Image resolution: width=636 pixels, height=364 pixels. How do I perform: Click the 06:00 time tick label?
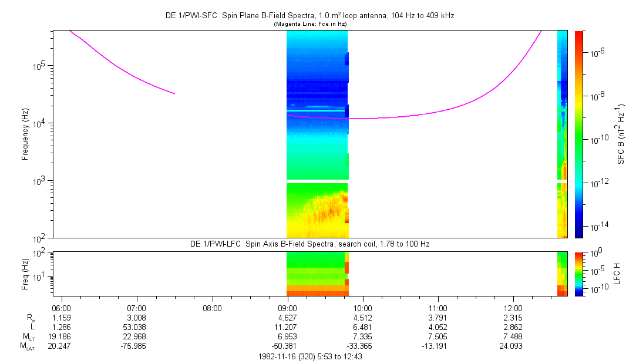62,308
